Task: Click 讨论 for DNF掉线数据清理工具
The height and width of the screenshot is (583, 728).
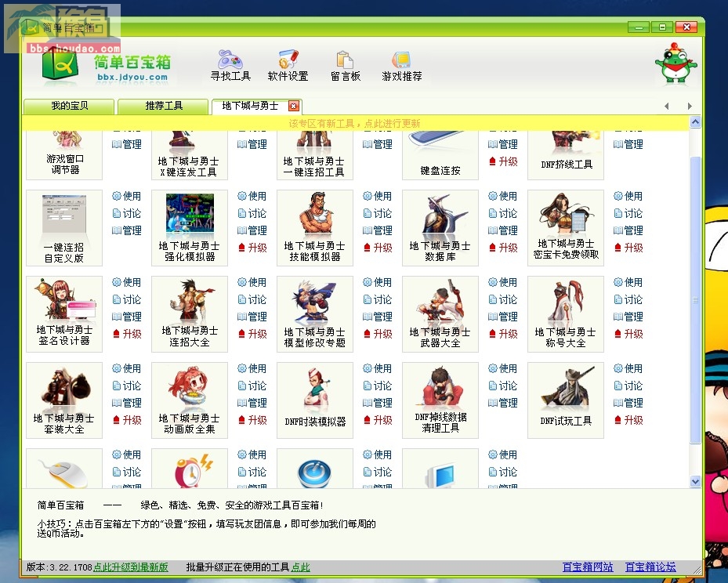Action: 503,386
